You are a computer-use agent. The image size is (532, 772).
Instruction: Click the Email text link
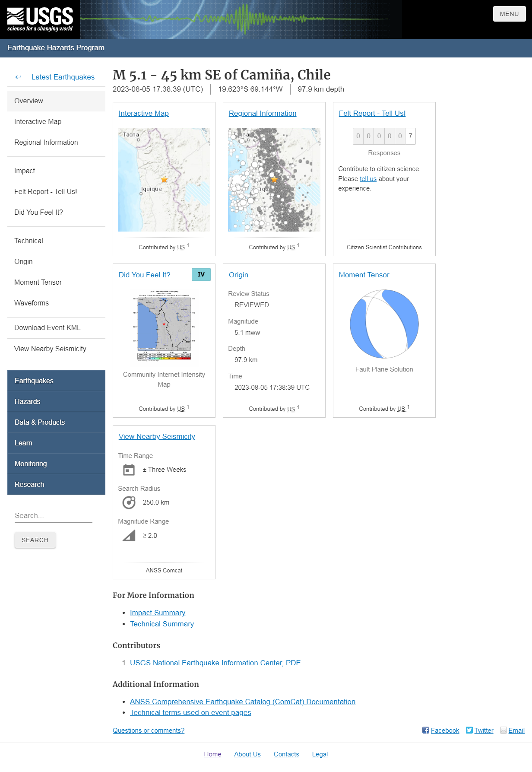(516, 730)
